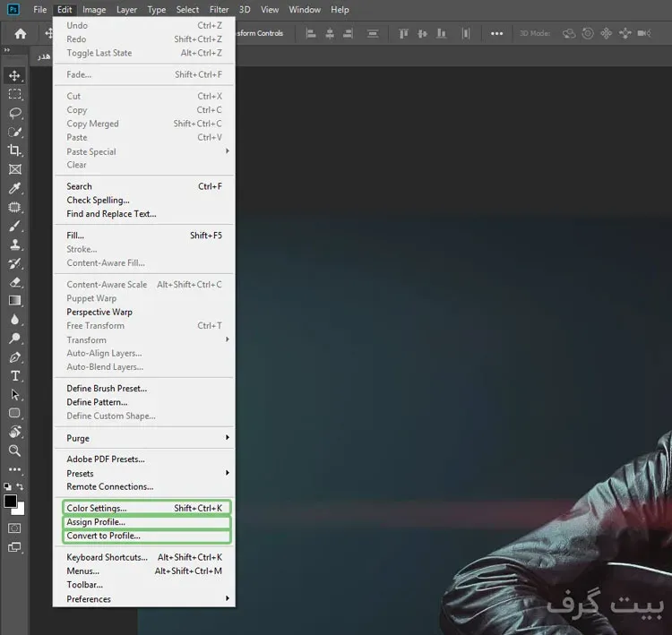Choose Adobe PDF Presets entry

pyautogui.click(x=144, y=459)
